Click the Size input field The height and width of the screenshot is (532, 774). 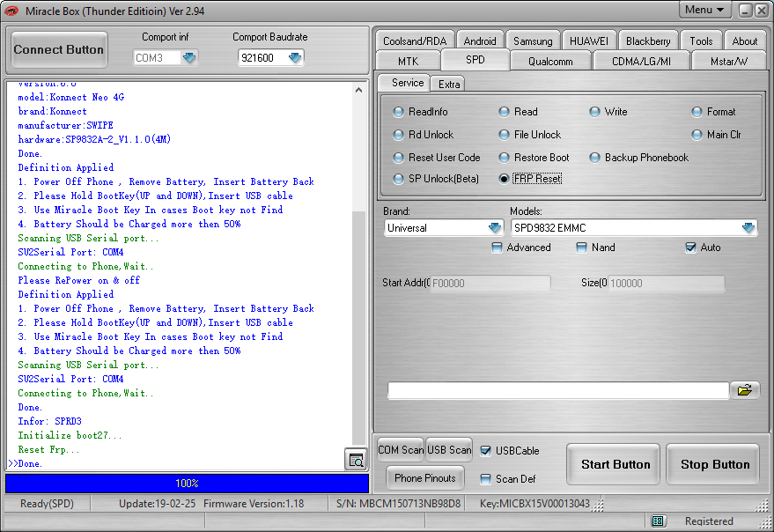(x=666, y=283)
